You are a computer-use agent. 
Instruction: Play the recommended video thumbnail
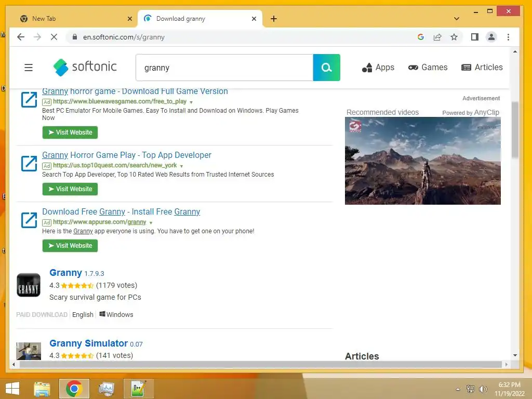pyautogui.click(x=423, y=161)
